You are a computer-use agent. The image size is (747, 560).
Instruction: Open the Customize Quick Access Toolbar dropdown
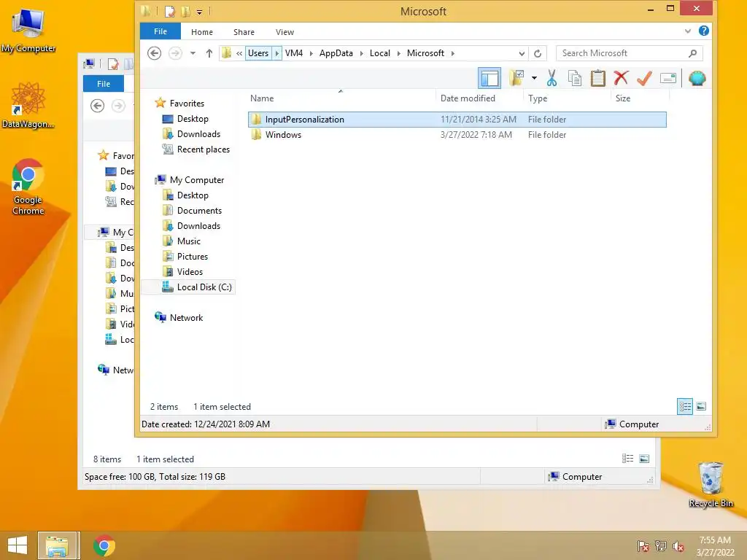point(200,12)
